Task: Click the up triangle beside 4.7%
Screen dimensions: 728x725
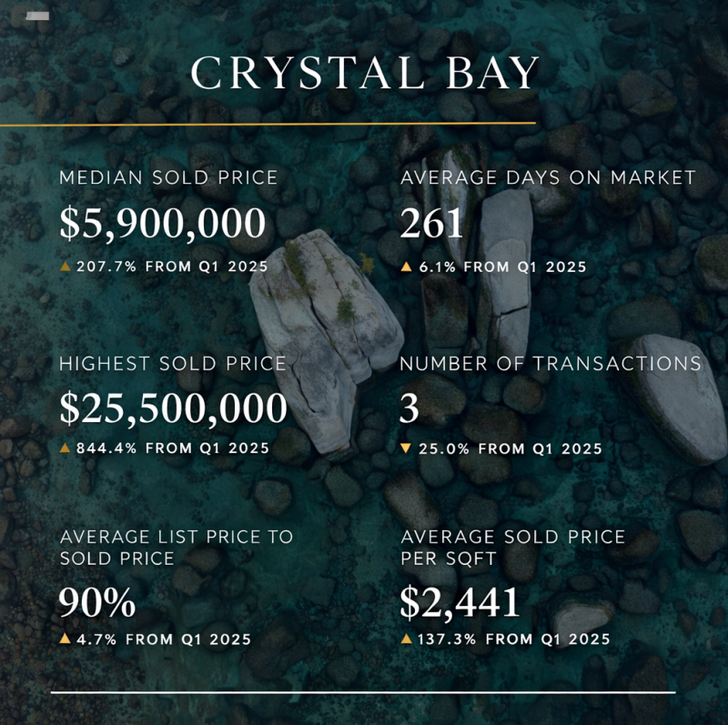Action: [x=65, y=639]
